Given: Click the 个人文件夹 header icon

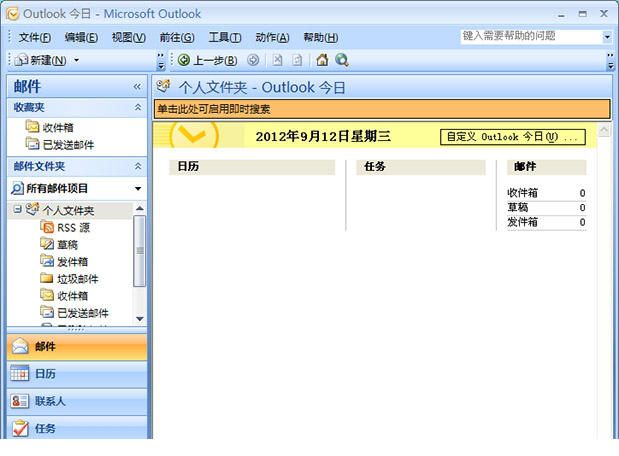Looking at the screenshot, I should pyautogui.click(x=163, y=86).
